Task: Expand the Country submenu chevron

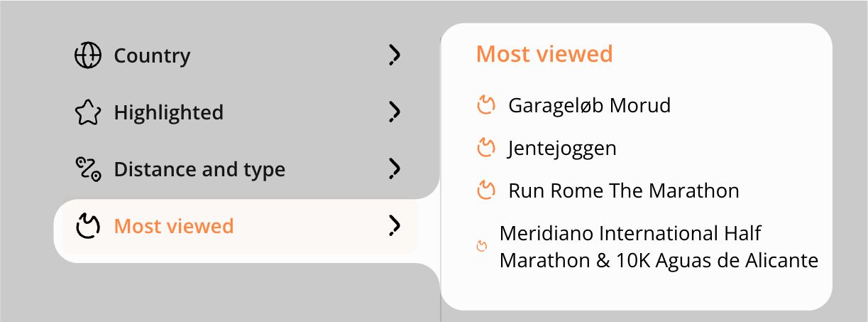Action: click(395, 55)
